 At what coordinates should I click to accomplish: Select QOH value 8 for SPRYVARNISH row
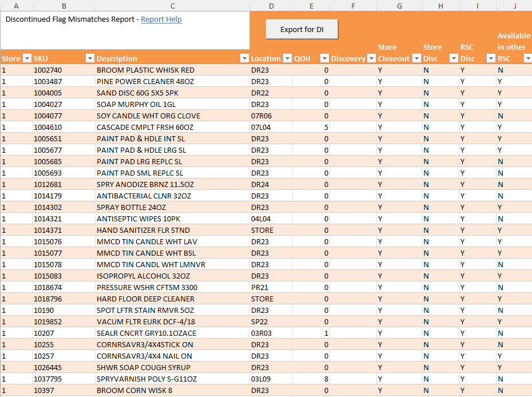tap(311, 379)
